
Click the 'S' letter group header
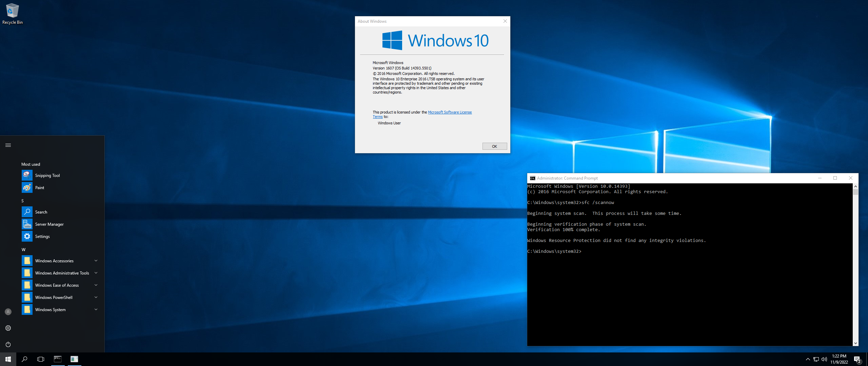coord(23,201)
